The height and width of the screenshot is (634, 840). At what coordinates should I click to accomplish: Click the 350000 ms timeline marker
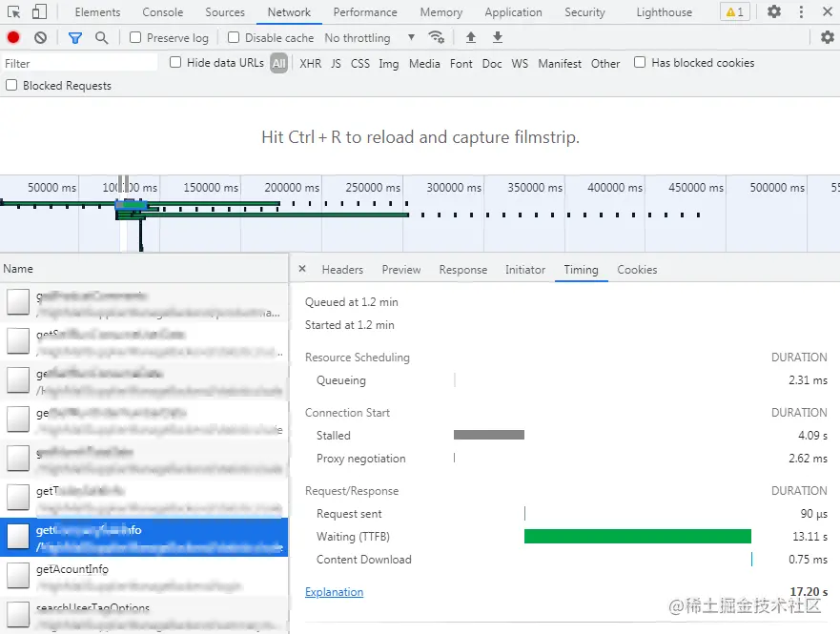tap(535, 188)
